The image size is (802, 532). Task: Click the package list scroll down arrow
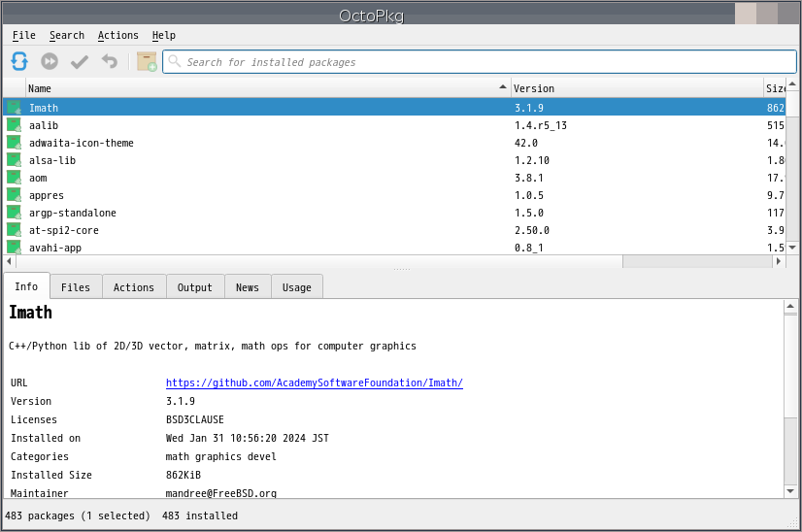click(x=792, y=248)
